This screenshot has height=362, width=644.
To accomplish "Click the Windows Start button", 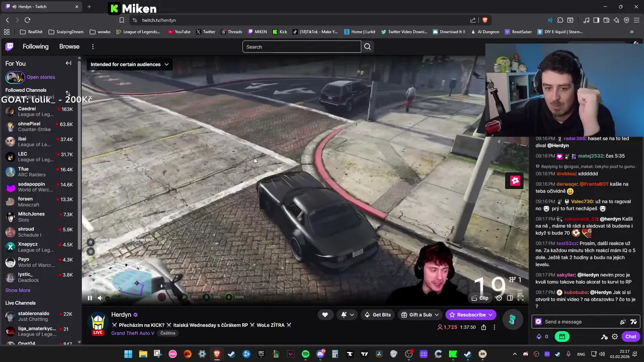I will coord(128,354).
